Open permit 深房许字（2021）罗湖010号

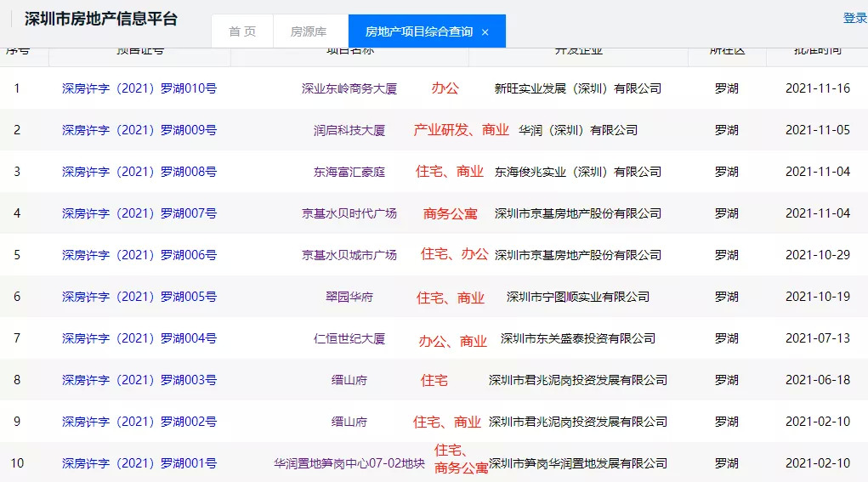point(139,88)
